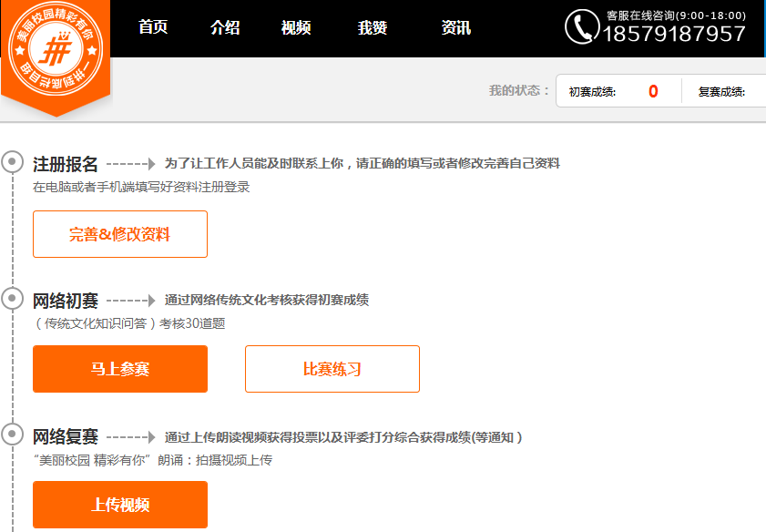Select 我赞 in the top navigation
This screenshot has height=532, width=766.
(x=373, y=27)
